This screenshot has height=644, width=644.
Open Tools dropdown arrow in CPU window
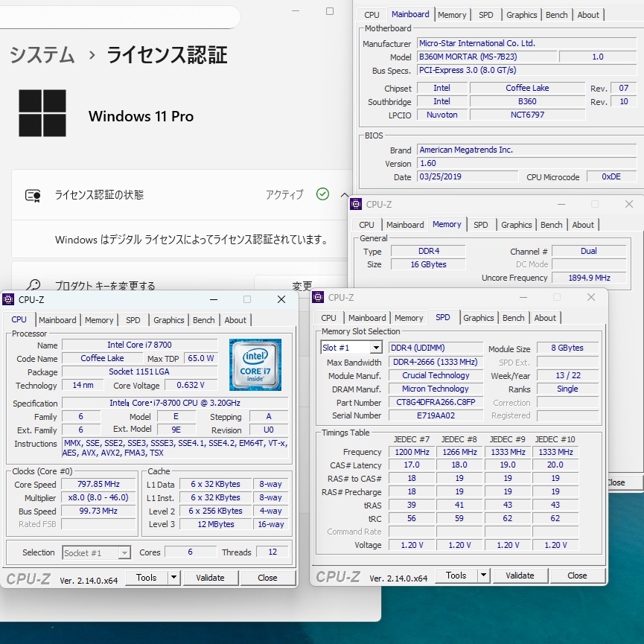point(173,578)
